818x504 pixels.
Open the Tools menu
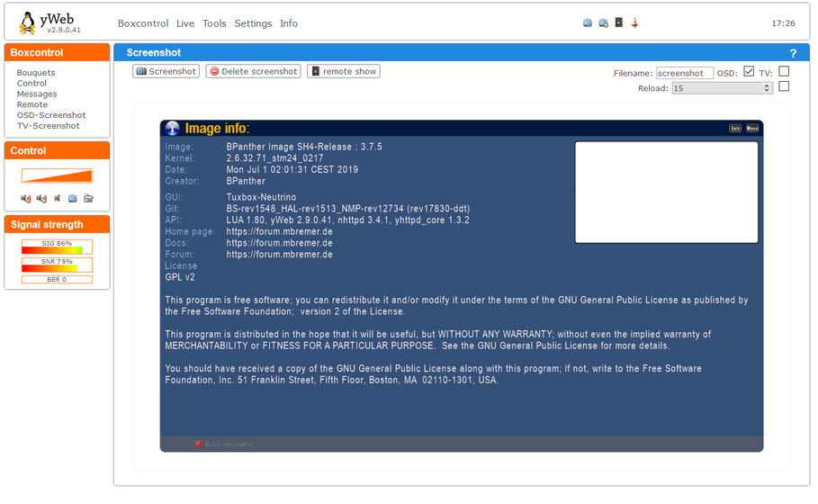pos(214,23)
